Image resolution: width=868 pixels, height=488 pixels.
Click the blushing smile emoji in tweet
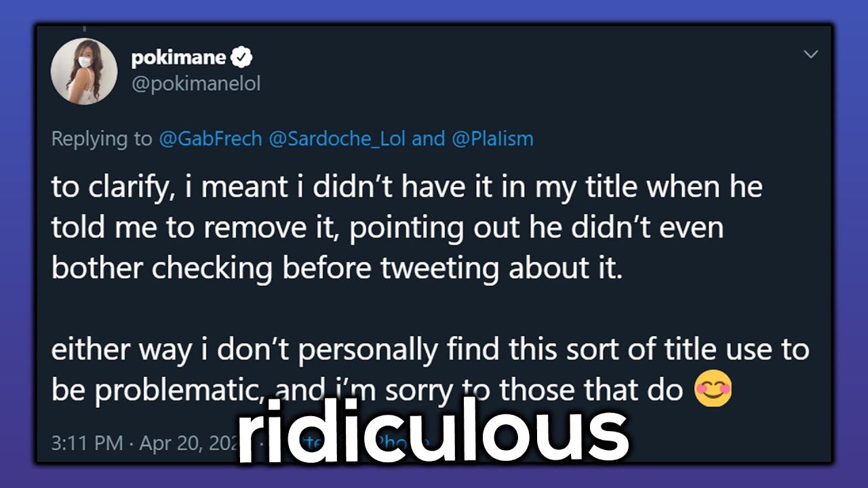[x=713, y=389]
